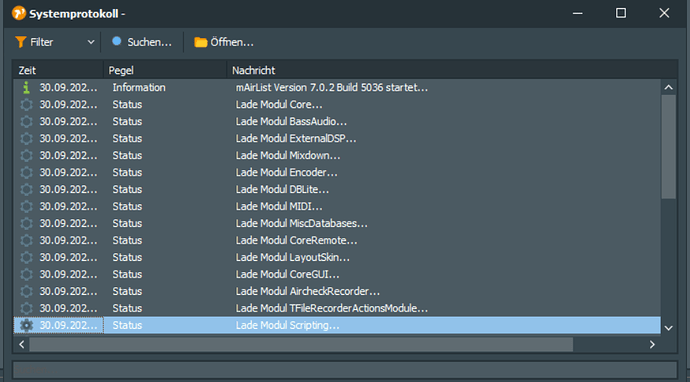Click the gear icon on the MiscDatabases row
690x382 pixels.
26,224
